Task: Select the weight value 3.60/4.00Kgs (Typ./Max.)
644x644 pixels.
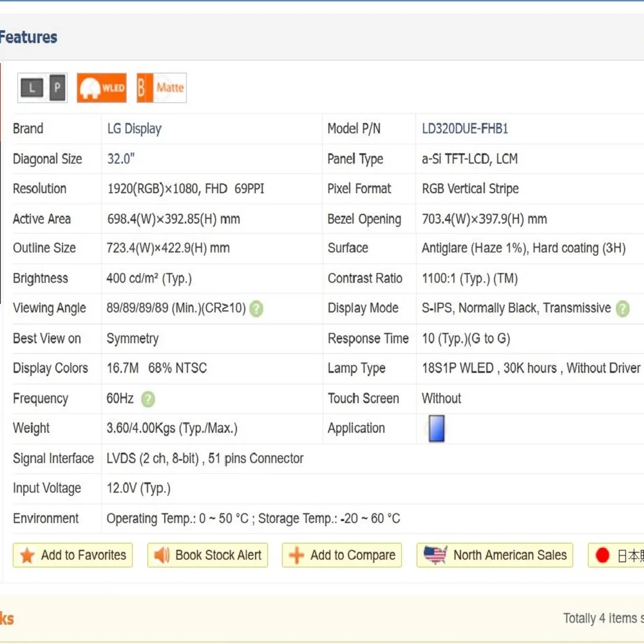Action: pos(172,428)
